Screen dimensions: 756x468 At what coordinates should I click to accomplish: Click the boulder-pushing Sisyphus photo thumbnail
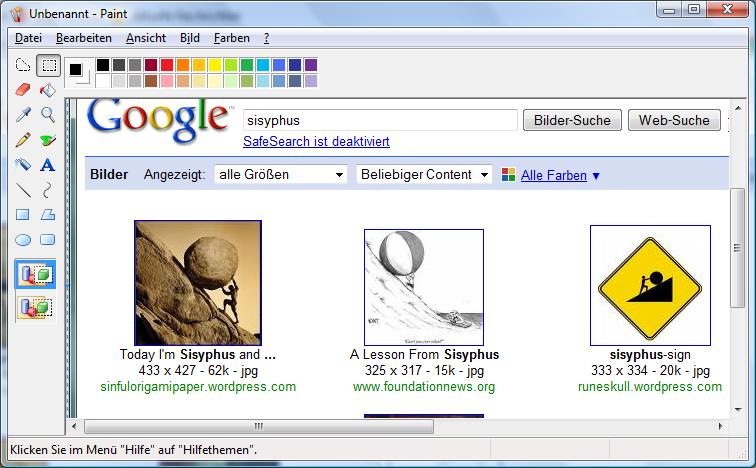click(198, 282)
